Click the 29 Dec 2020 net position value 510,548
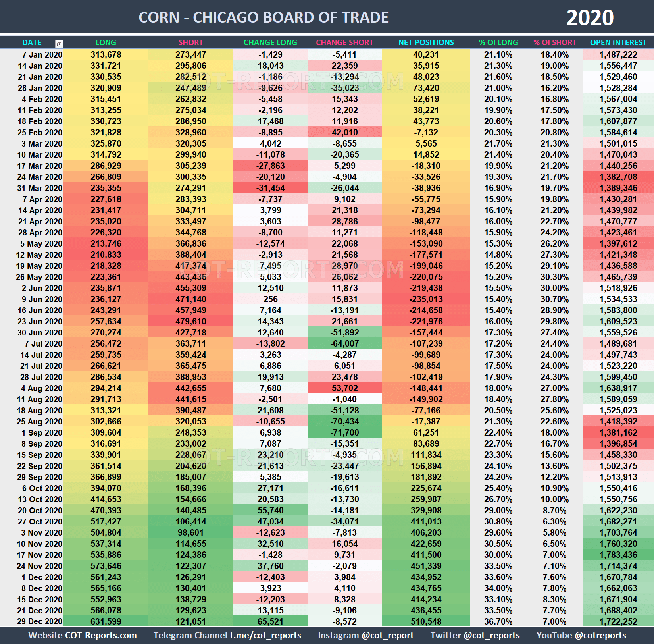Viewport: 654px width, 644px height. tap(425, 621)
